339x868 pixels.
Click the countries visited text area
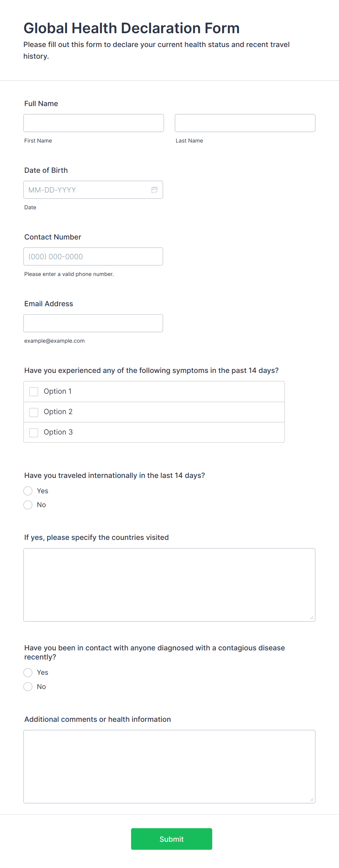pyautogui.click(x=169, y=585)
